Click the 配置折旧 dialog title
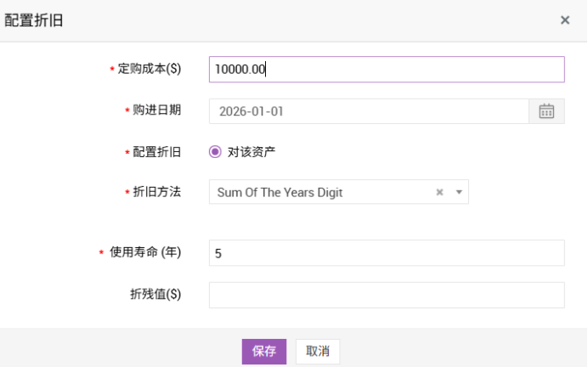Viewport: 588px width, 367px height. 34,20
